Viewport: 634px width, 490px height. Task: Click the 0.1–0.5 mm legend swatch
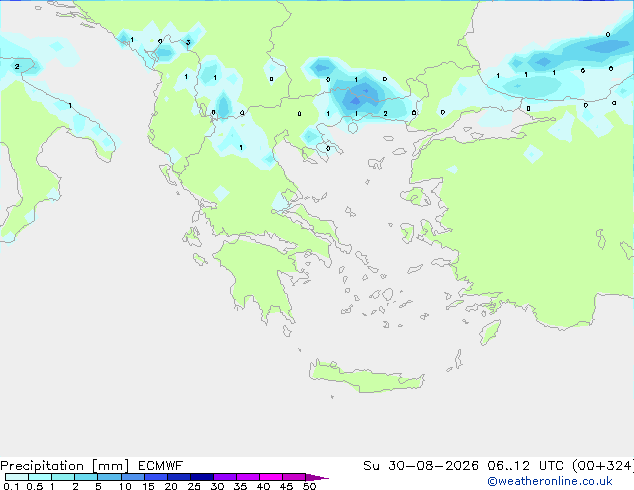pyautogui.click(x=17, y=477)
